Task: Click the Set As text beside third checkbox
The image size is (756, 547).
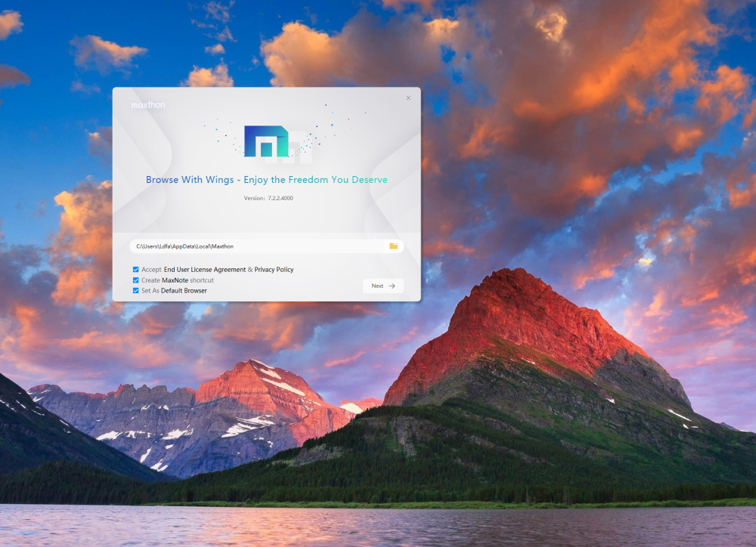Action: click(x=150, y=291)
